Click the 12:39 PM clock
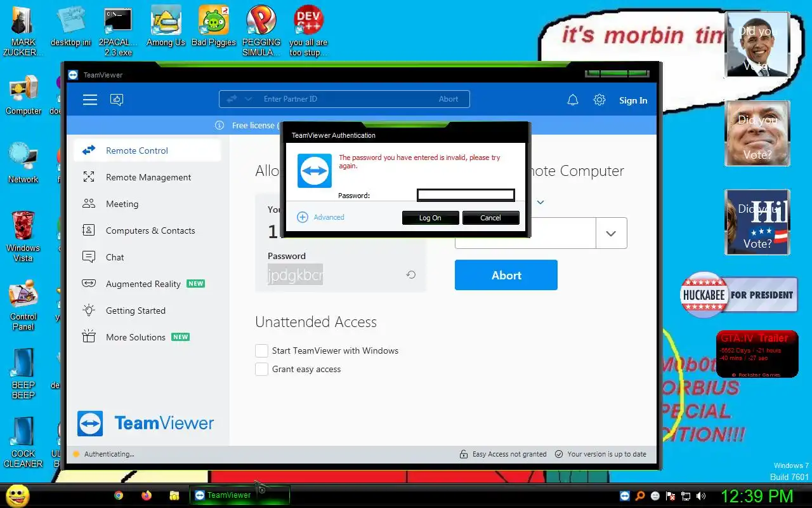Image resolution: width=812 pixels, height=508 pixels. point(757,495)
